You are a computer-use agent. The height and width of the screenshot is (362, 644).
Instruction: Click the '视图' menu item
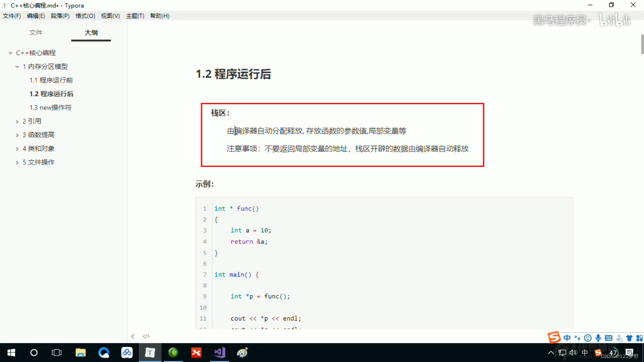pyautogui.click(x=110, y=16)
